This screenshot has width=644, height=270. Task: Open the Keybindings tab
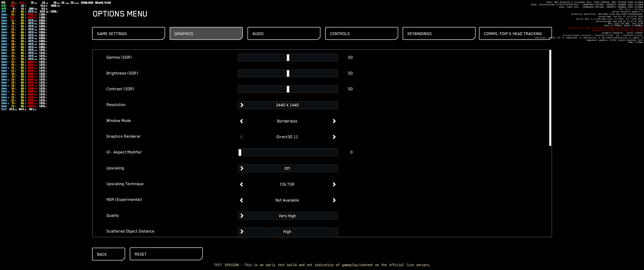pyautogui.click(x=439, y=34)
